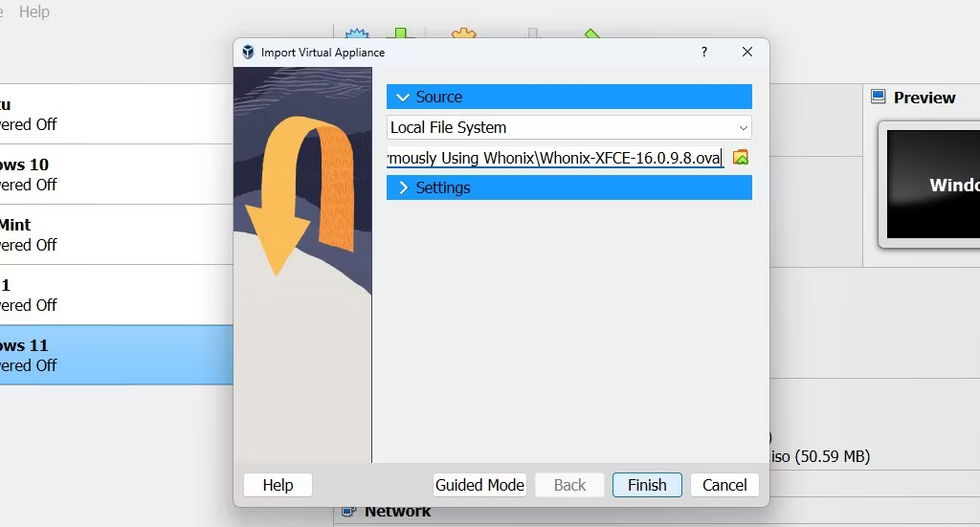Open the Local File System dropdown
This screenshot has height=527, width=980.
pyautogui.click(x=568, y=127)
